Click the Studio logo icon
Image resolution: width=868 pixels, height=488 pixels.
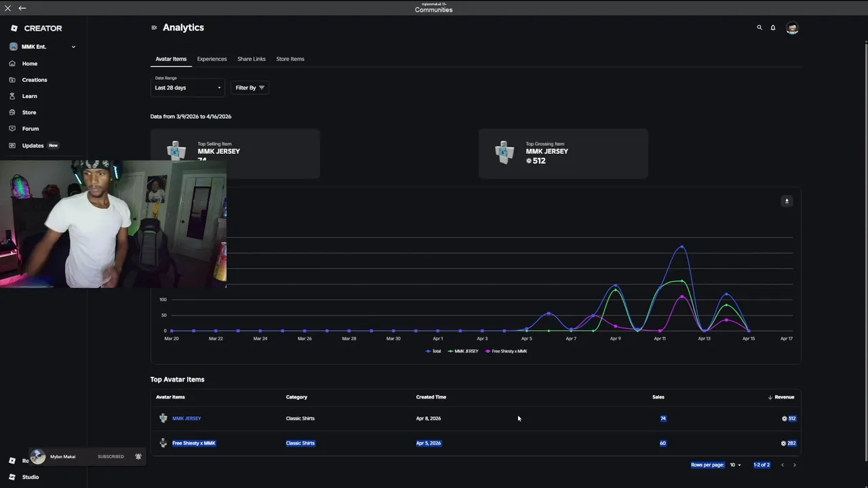[x=12, y=477]
